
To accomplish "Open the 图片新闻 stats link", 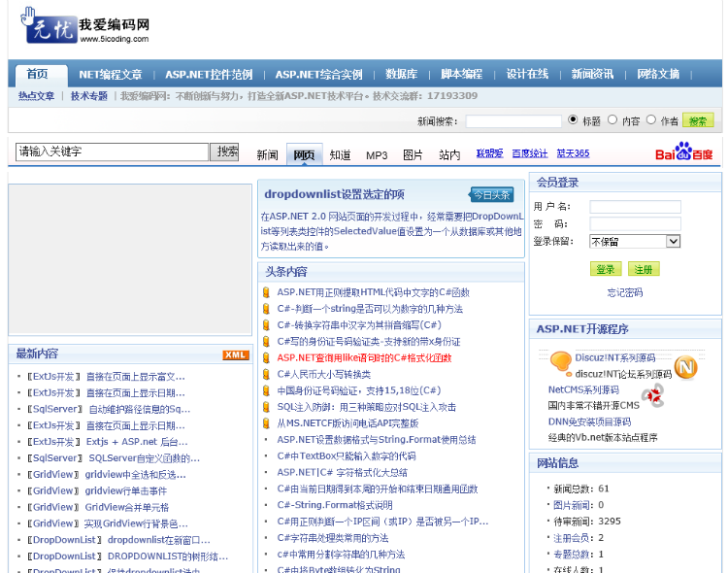I will (x=572, y=505).
